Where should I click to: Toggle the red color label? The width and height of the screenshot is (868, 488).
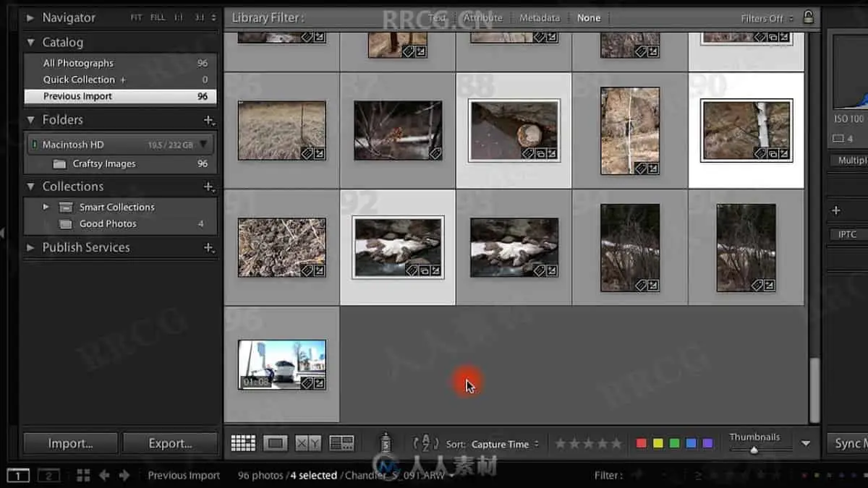pyautogui.click(x=641, y=443)
